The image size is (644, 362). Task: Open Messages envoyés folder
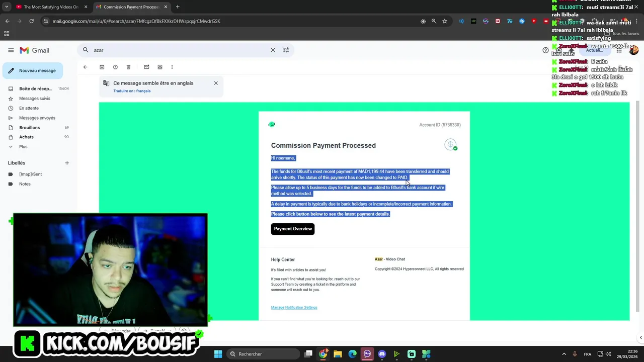coord(38,118)
